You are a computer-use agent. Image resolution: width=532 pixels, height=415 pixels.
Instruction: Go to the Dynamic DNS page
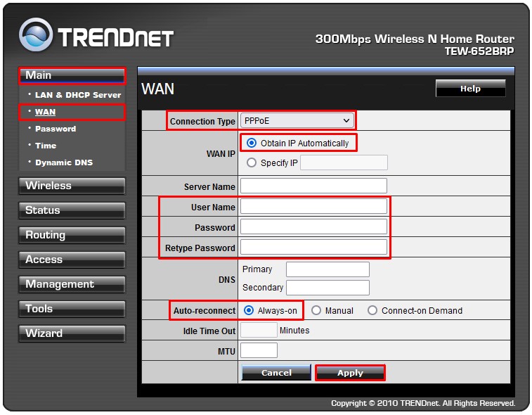click(x=63, y=162)
